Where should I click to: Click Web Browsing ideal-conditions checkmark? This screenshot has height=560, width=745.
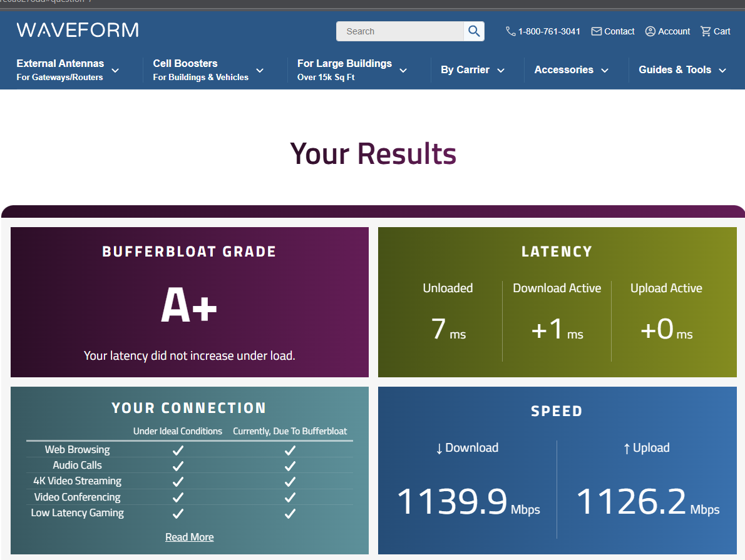[178, 451]
